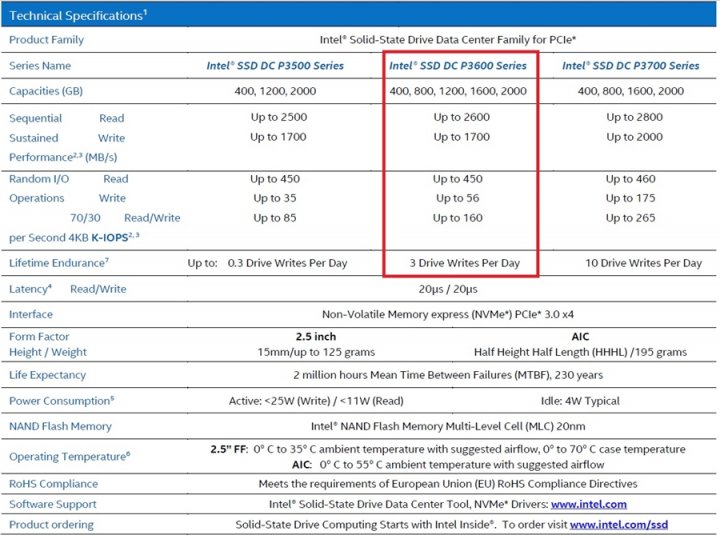Viewport: 720px width, 535px height.
Task: Click the Up to 265 mixed read/write value
Action: coord(630,218)
